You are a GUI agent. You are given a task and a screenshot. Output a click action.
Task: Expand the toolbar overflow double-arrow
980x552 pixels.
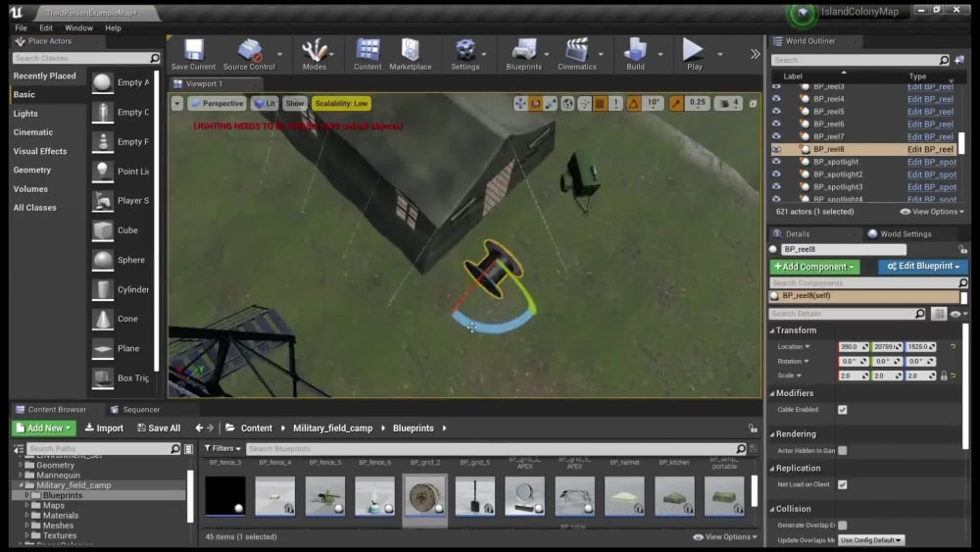(755, 54)
